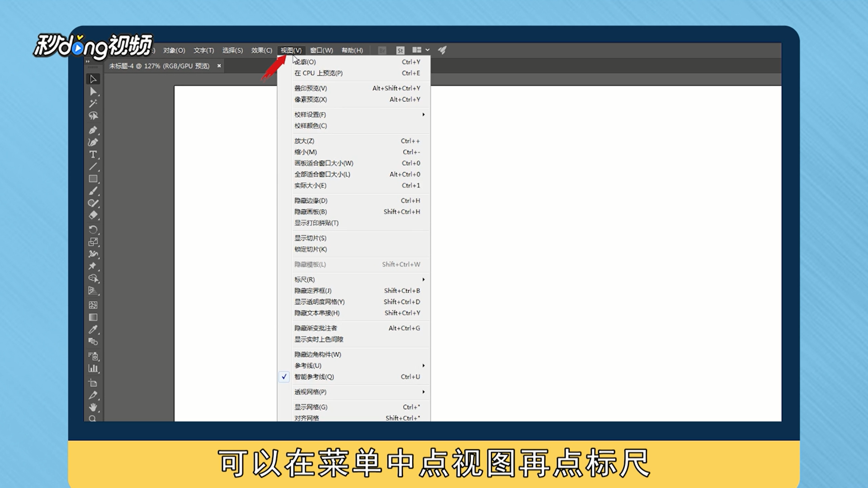Toggle 智能参考线(Q) checkmark item
Image resolution: width=868 pixels, height=488 pixels.
tap(314, 377)
